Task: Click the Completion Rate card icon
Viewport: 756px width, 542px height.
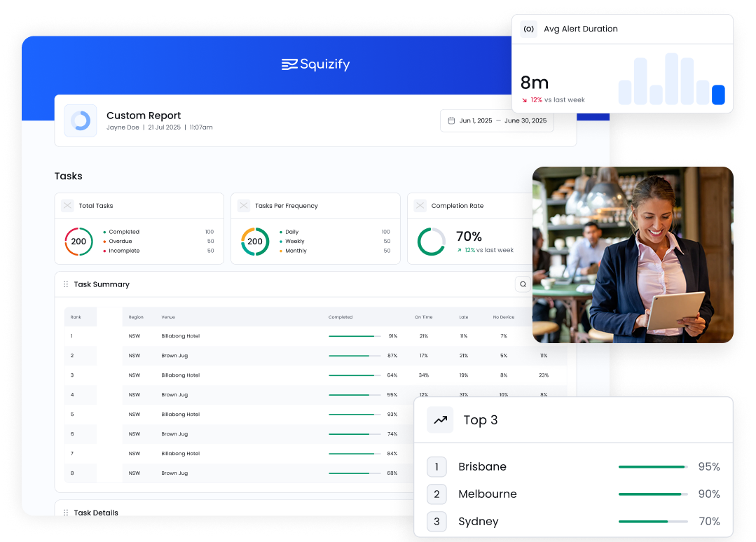Action: tap(420, 206)
